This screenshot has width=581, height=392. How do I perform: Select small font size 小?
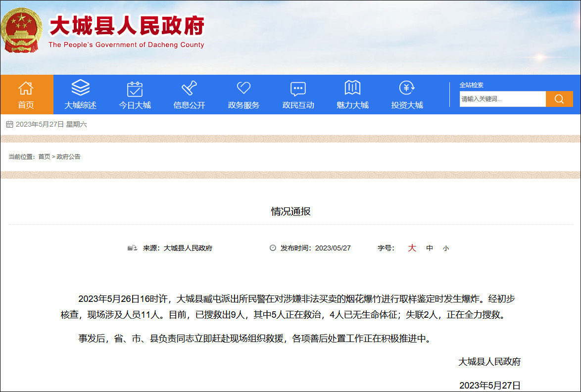pyautogui.click(x=446, y=248)
